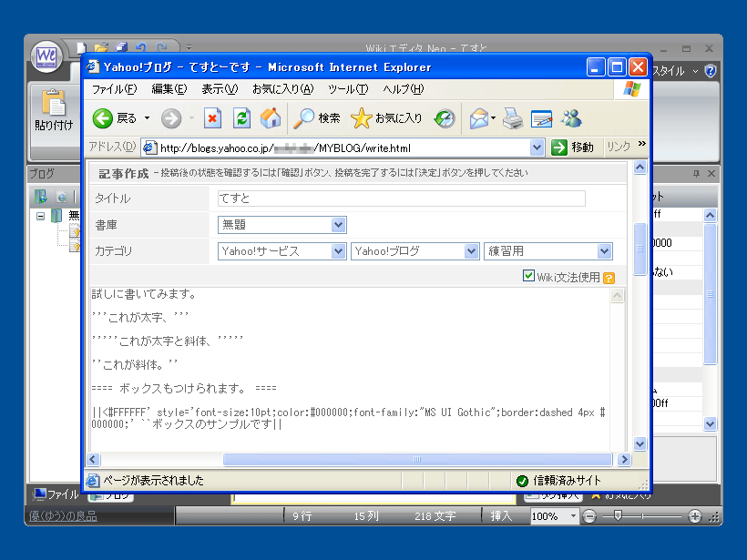The width and height of the screenshot is (747, 560).
Task: Click the 挿入 insert mode indicator
Action: pyautogui.click(x=501, y=516)
